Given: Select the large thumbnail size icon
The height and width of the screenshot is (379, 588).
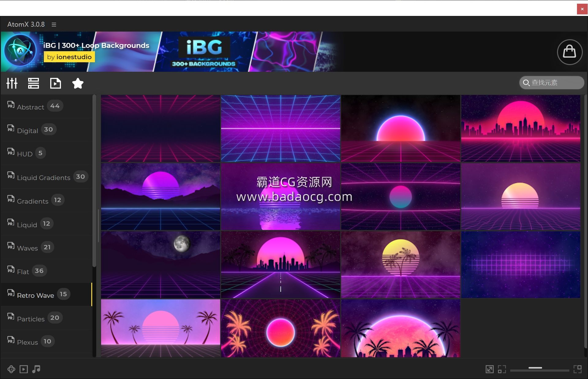Looking at the screenshot, I should [578, 369].
